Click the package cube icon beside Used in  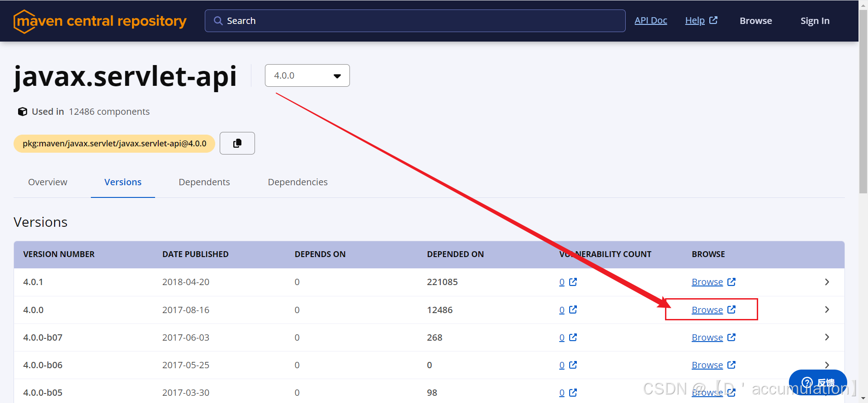pos(23,112)
